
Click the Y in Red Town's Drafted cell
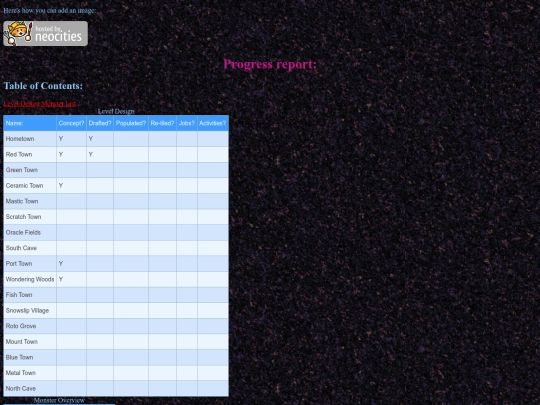[91, 154]
